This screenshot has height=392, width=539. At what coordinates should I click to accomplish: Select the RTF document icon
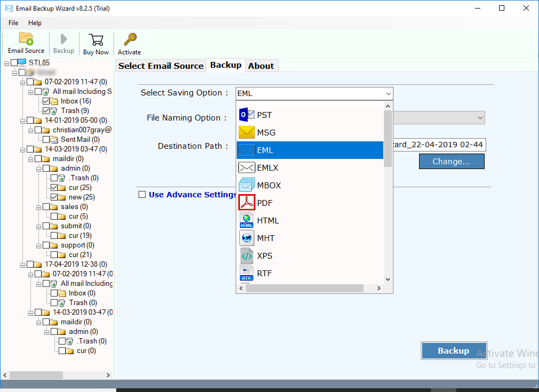(246, 273)
